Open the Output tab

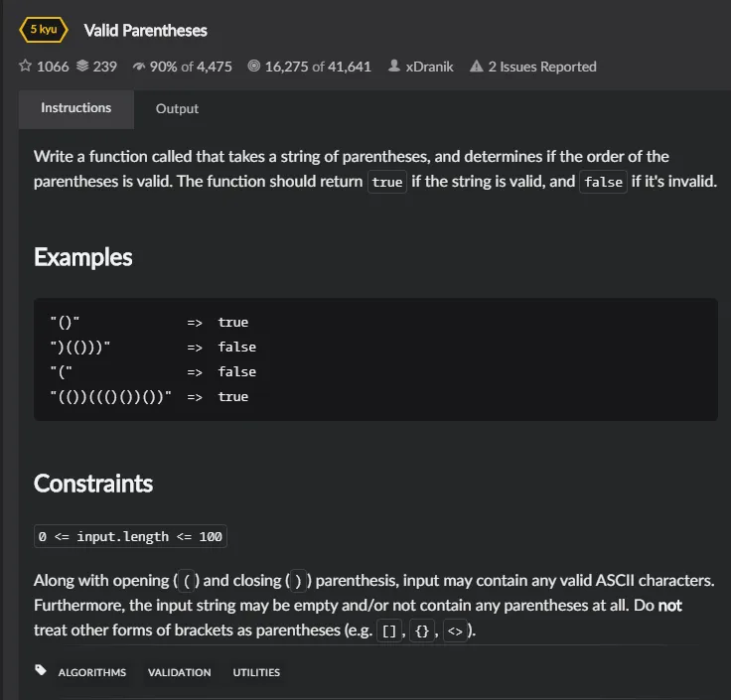(177, 108)
